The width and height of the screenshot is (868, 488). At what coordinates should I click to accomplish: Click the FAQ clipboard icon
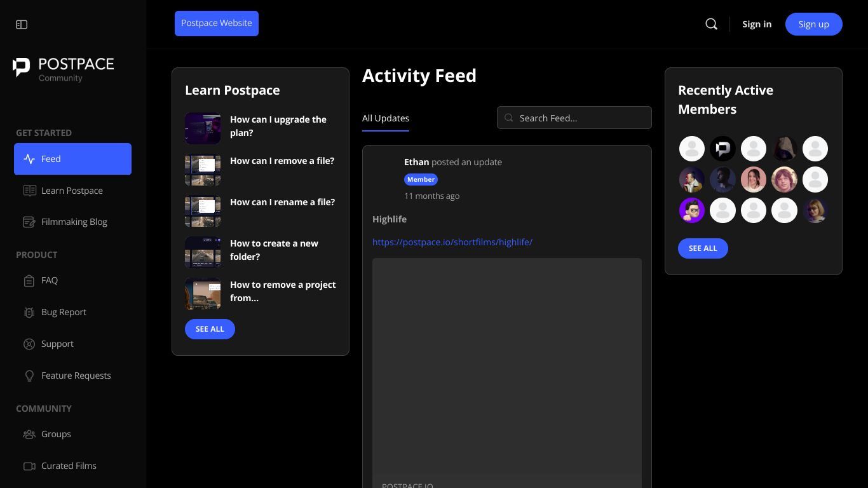pos(29,280)
